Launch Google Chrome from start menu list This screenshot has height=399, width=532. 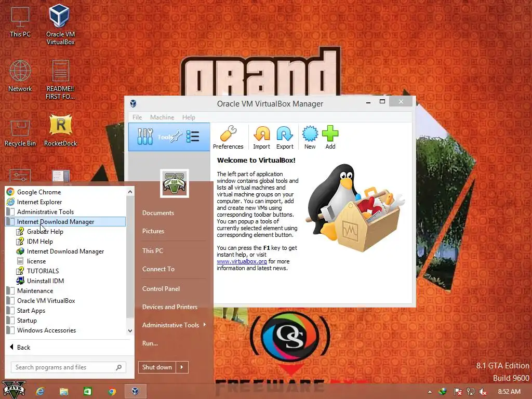[39, 192]
